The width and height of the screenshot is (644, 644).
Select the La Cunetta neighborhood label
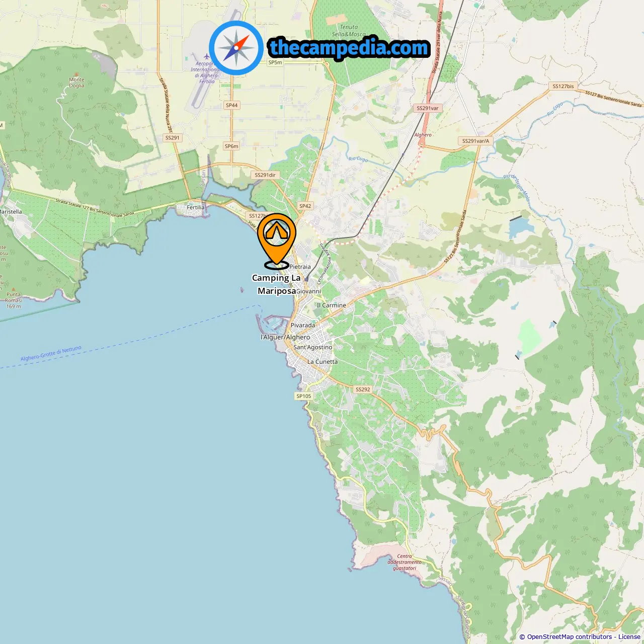(323, 362)
